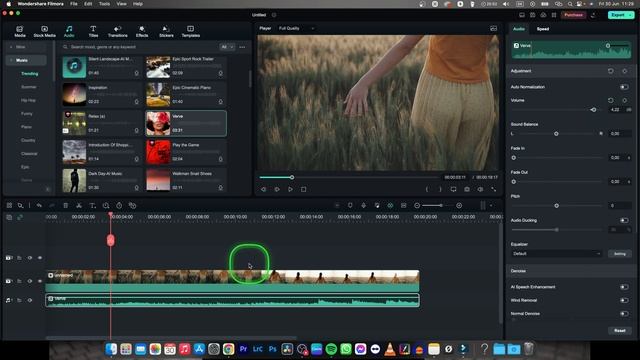Click the Equalizer Setting button
640x360 pixels.
(620, 253)
